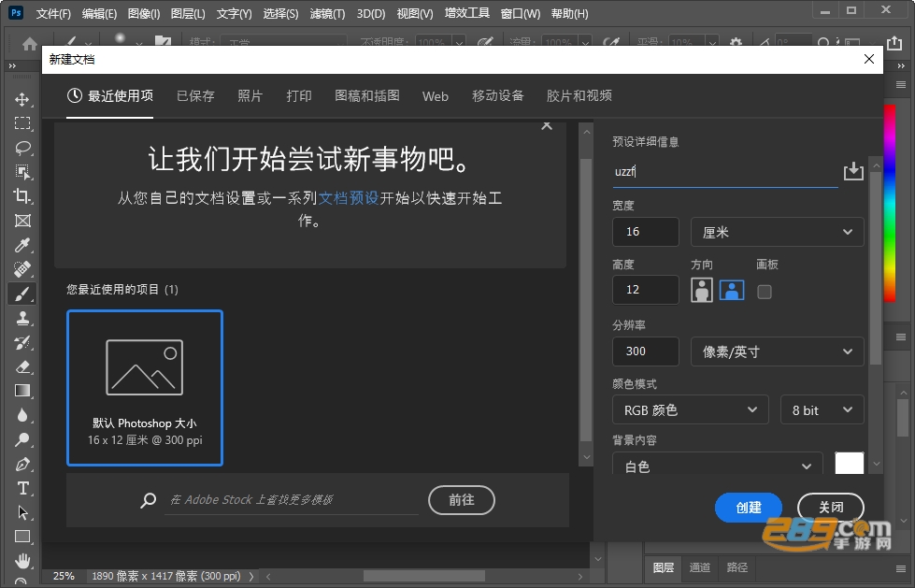The height and width of the screenshot is (588, 915).
Task: Select the Spot Healing Brush tool
Action: (22, 269)
